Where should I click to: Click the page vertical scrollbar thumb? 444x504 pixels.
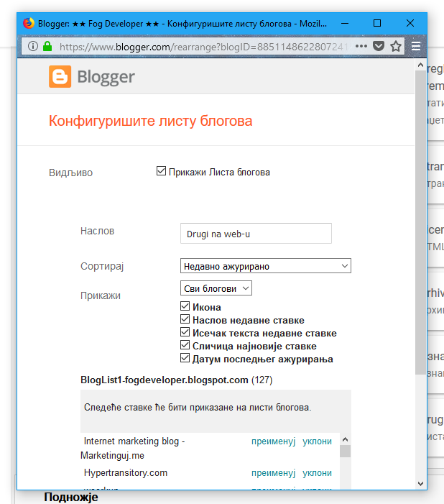420,222
